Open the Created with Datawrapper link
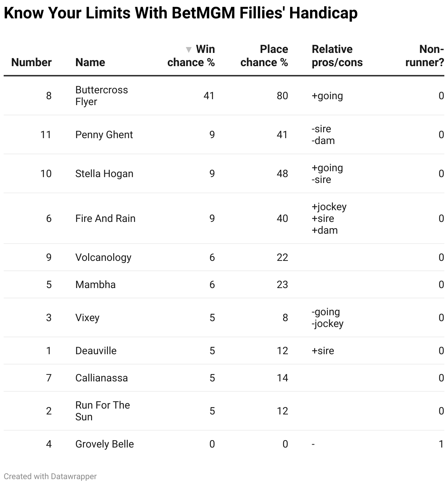 (x=50, y=476)
